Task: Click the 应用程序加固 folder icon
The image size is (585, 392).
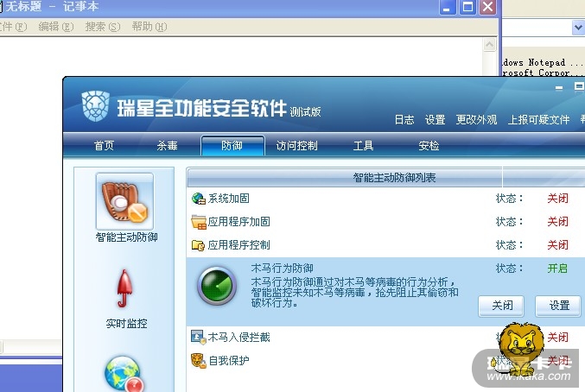Action: coord(199,222)
